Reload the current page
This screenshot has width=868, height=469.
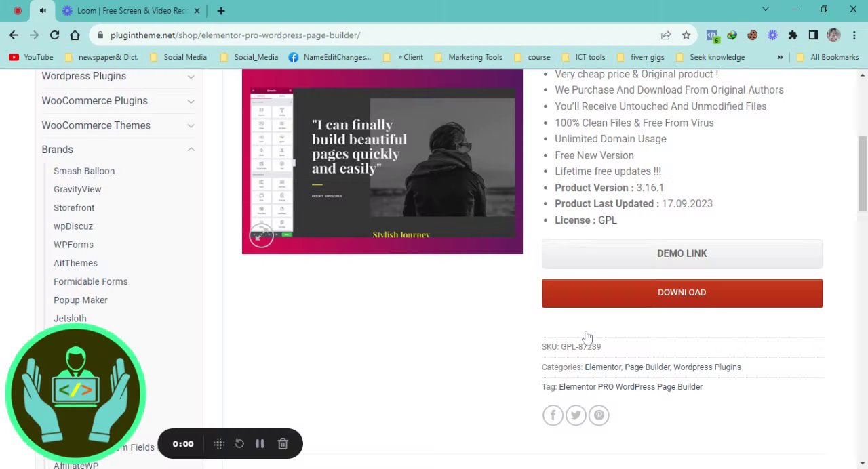pos(54,35)
